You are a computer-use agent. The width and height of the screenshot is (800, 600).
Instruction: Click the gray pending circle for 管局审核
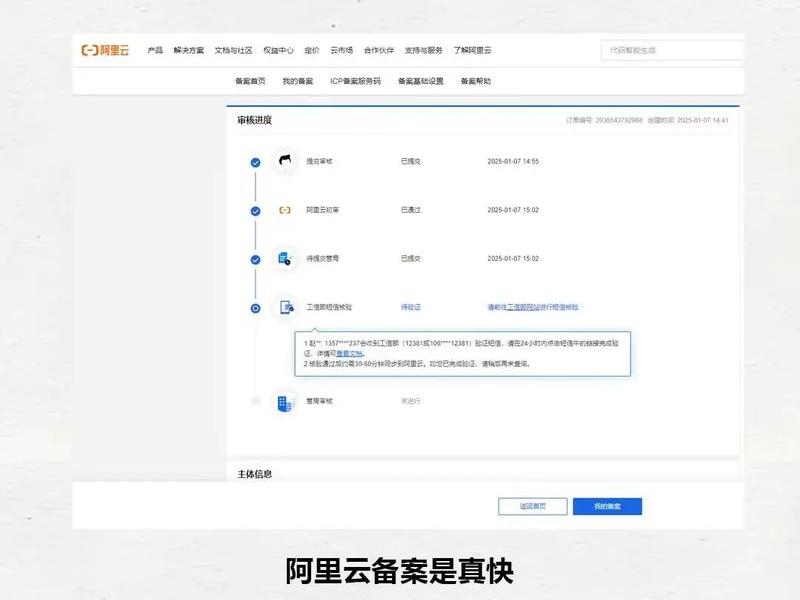point(256,401)
